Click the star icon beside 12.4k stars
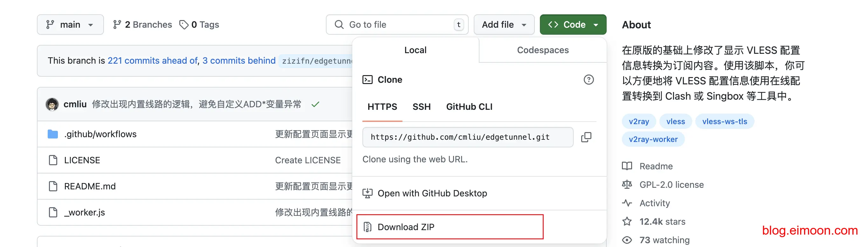The height and width of the screenshot is (247, 868). tap(627, 221)
